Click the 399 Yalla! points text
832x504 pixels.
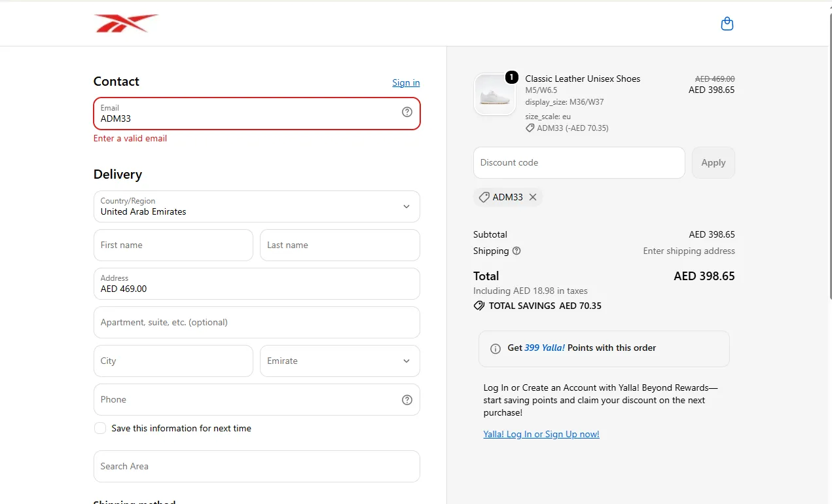[545, 348]
